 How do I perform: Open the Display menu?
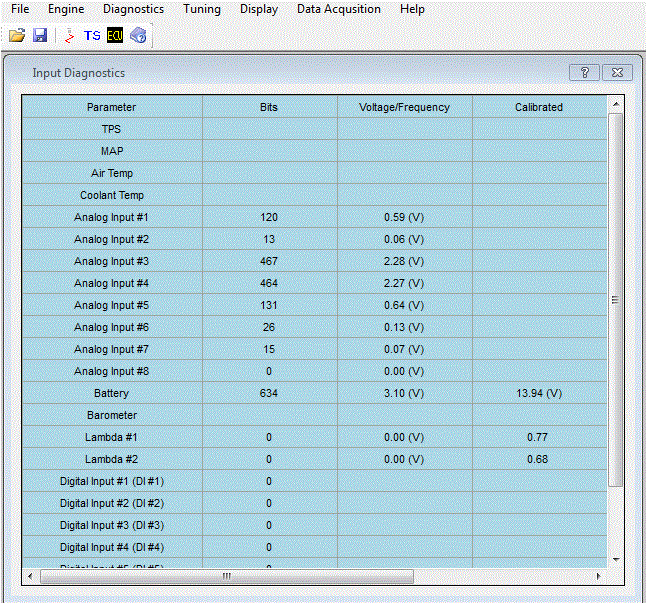(x=259, y=9)
